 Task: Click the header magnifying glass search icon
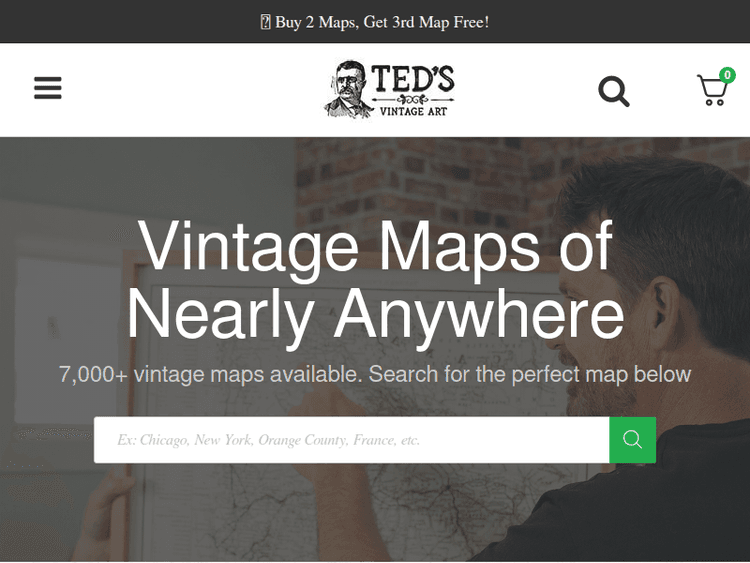coord(614,91)
